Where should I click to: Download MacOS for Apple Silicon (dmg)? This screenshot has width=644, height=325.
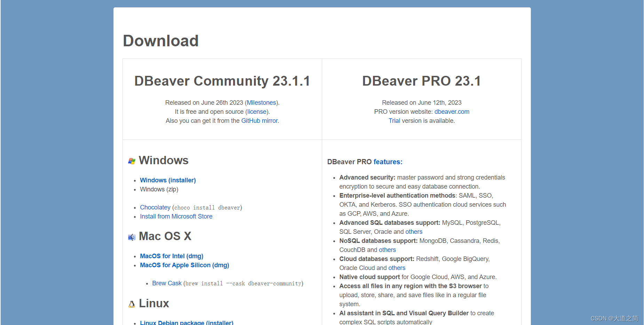pyautogui.click(x=184, y=265)
